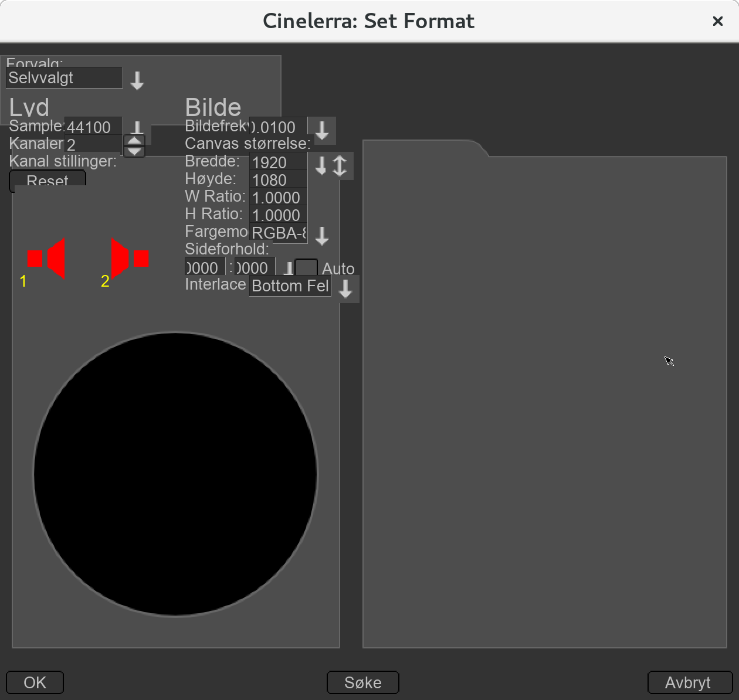This screenshot has width=739, height=700.
Task: Open the sample rate dropdown next to 44100
Action: point(137,128)
